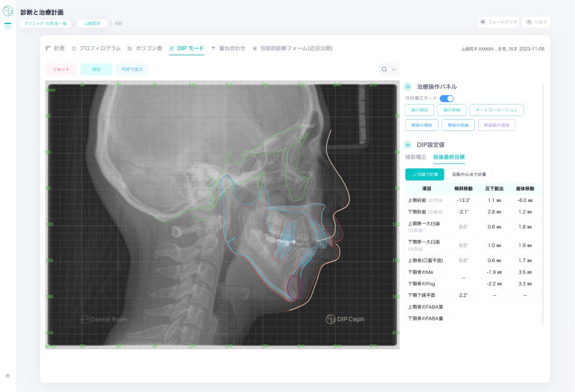The height and width of the screenshot is (392, 575).
Task: Go to クリニック の患者一覧 breadcrumb
Action: (x=46, y=23)
